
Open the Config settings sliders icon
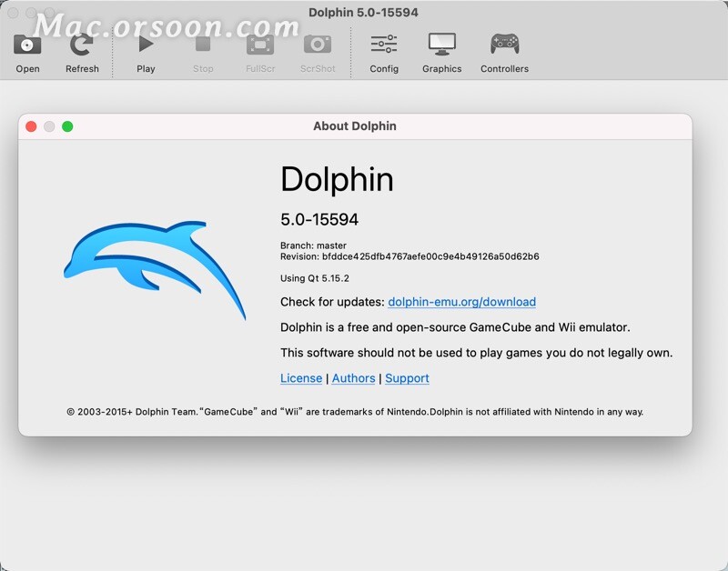pyautogui.click(x=384, y=44)
